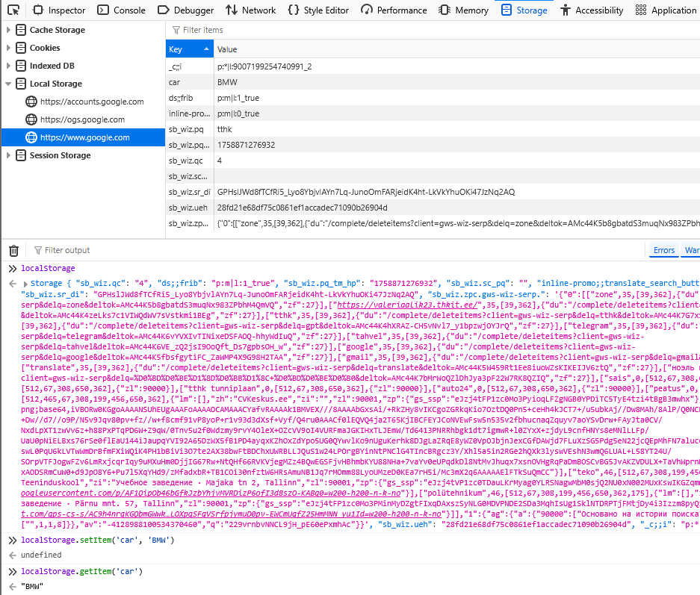
Task: Open the Debugger panel
Action: (186, 10)
